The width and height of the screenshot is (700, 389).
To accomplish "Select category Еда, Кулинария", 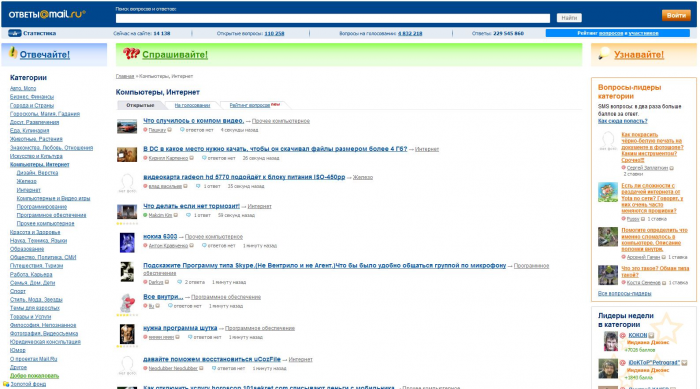I will pos(29,131).
